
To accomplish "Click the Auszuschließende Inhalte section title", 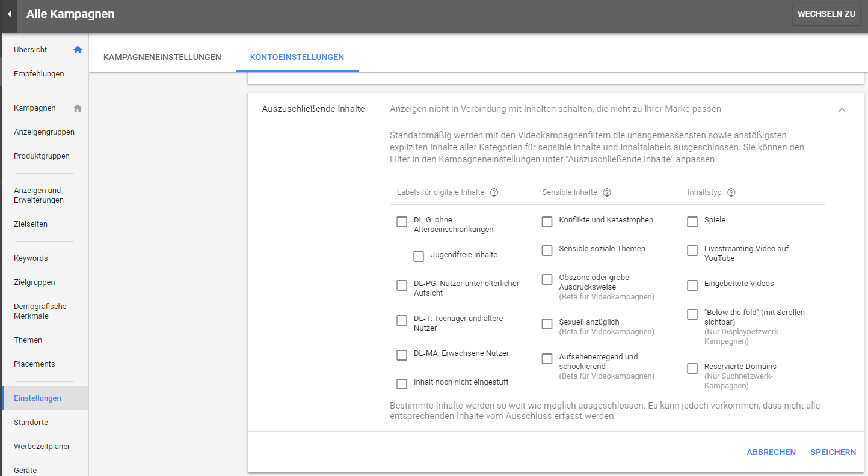I will click(313, 109).
